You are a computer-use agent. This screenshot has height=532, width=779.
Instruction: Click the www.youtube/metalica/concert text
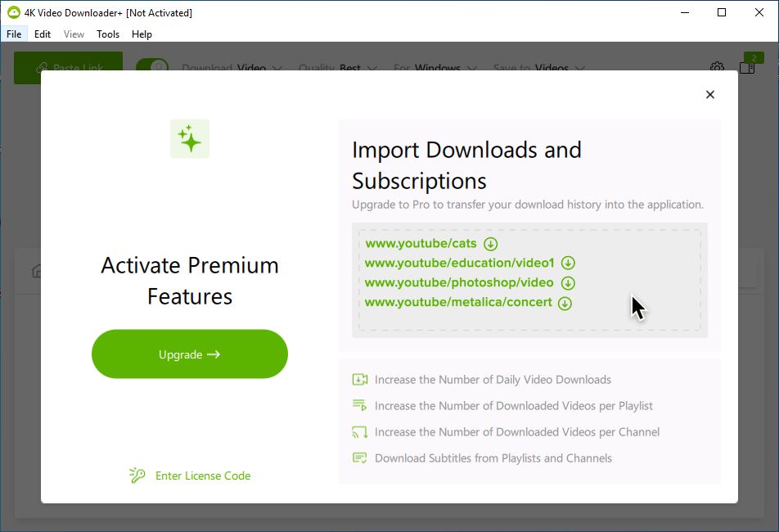(458, 302)
